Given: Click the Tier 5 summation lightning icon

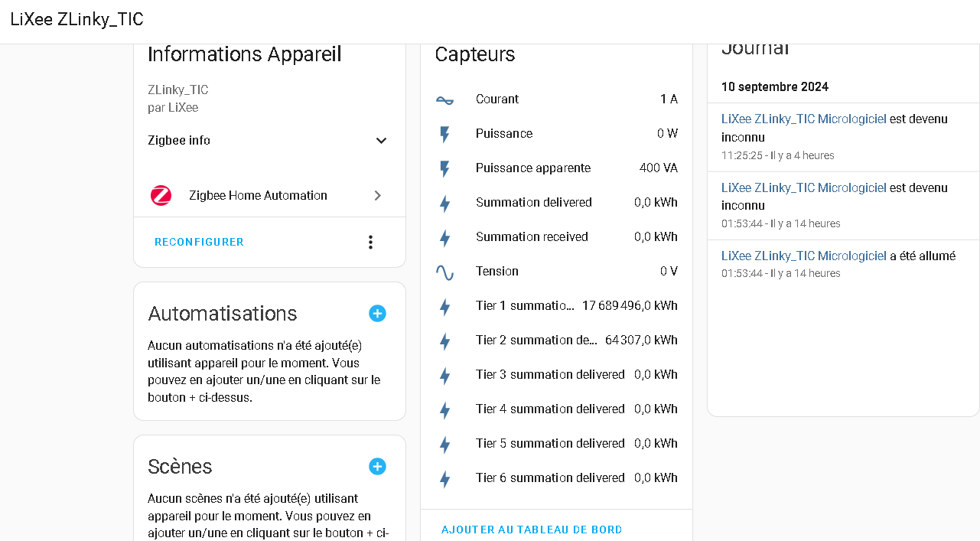Looking at the screenshot, I should click(x=444, y=445).
